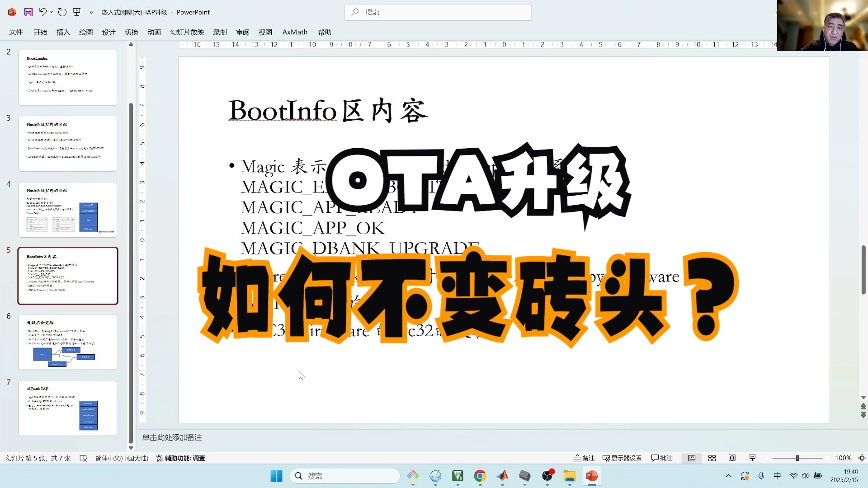Undo the last action
Viewport: 868px width, 488px height.
pyautogui.click(x=42, y=12)
